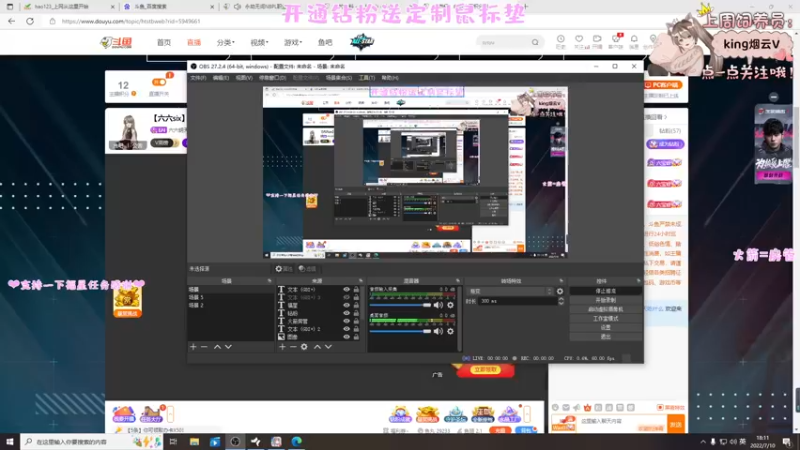
Task: Move selected source down in Sources panel
Action: pos(329,347)
